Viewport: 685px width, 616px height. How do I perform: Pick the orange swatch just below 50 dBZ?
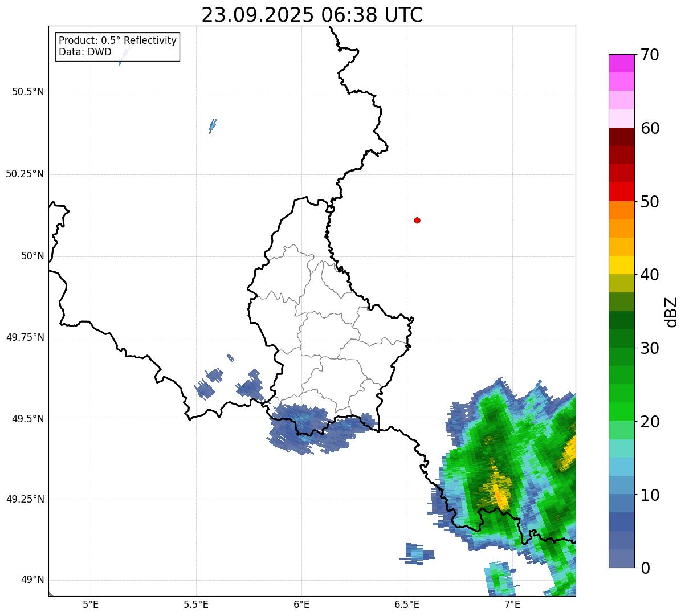pos(621,210)
